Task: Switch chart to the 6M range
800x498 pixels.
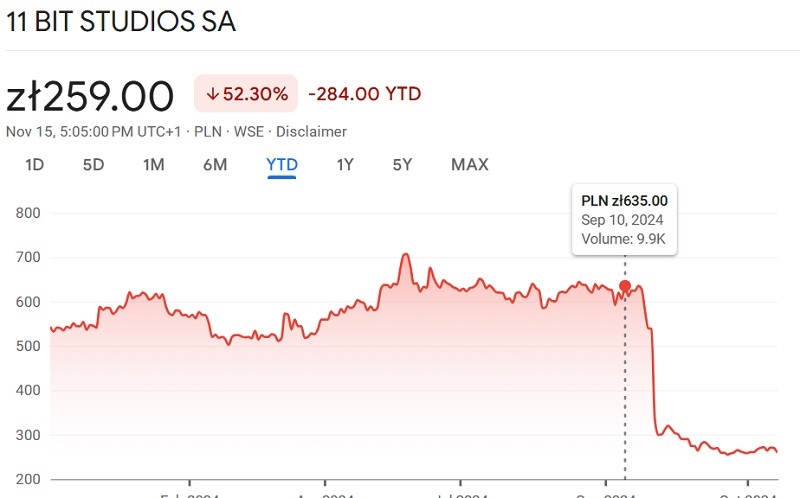Action: click(x=214, y=165)
